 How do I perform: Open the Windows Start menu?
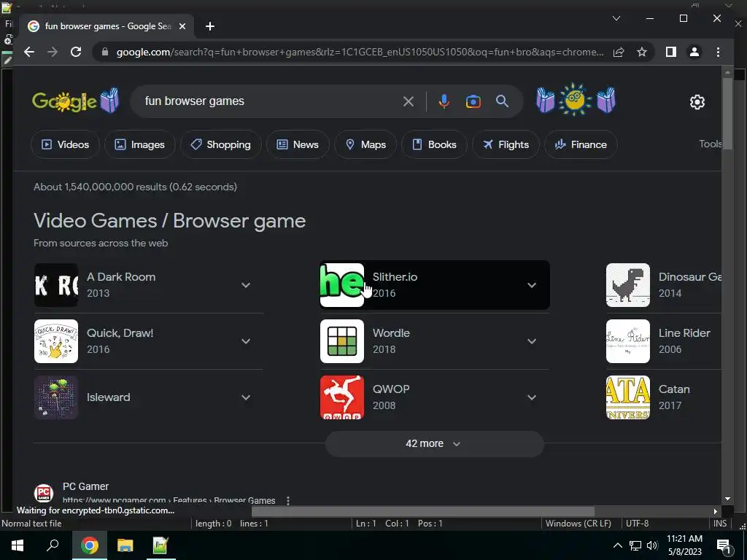[x=18, y=545]
